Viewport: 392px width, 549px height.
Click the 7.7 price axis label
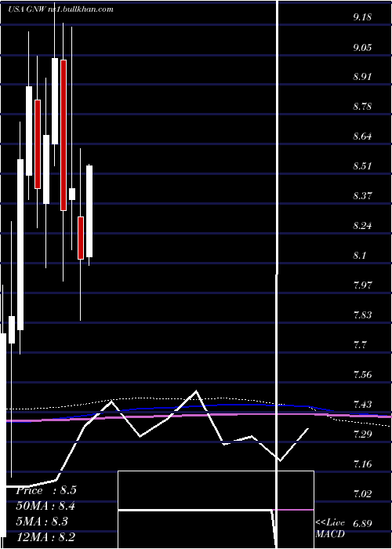[361, 344]
